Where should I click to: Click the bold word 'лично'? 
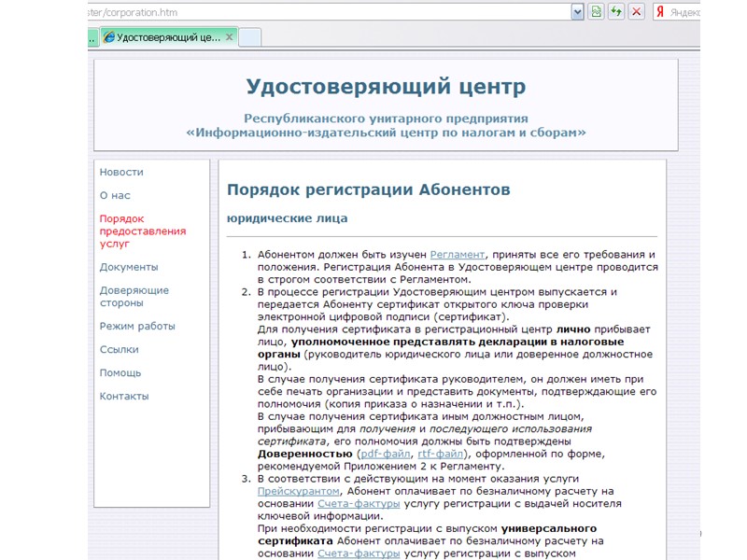click(573, 329)
